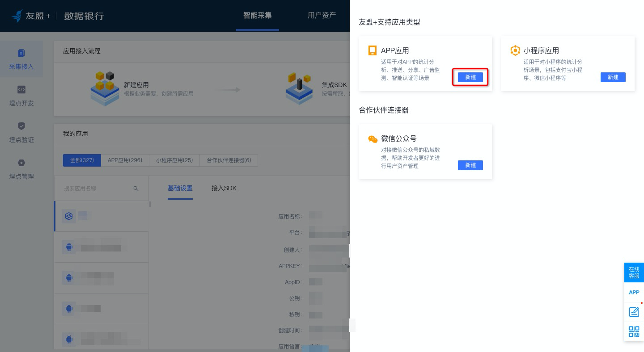The height and width of the screenshot is (352, 644).
Task: Create new 小程序应用 with 新建
Action: (x=613, y=77)
